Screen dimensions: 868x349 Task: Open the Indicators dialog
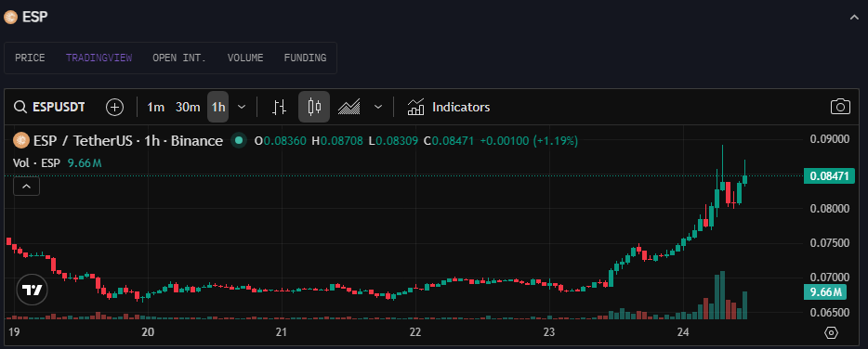pyautogui.click(x=449, y=107)
